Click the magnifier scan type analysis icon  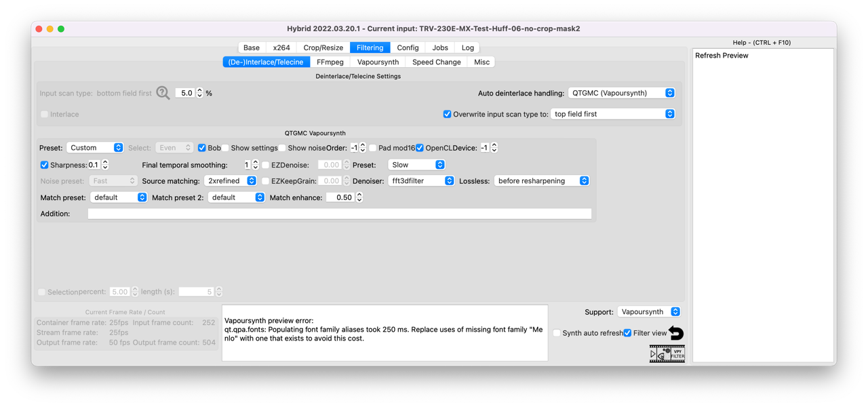(x=163, y=93)
